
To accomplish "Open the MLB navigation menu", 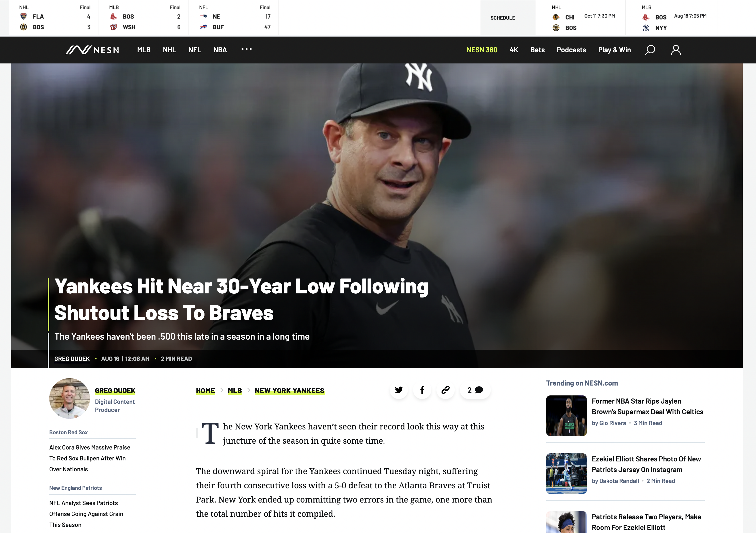I will (x=144, y=50).
